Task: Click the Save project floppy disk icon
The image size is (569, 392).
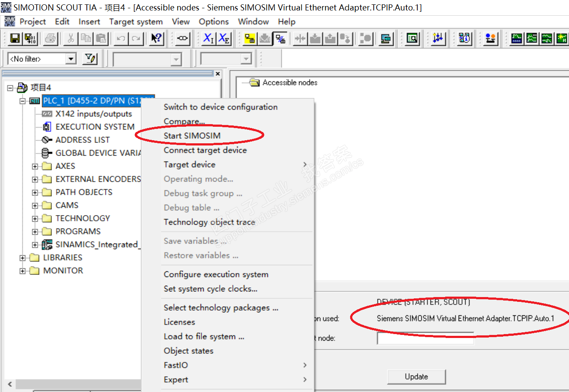Action: pos(15,39)
